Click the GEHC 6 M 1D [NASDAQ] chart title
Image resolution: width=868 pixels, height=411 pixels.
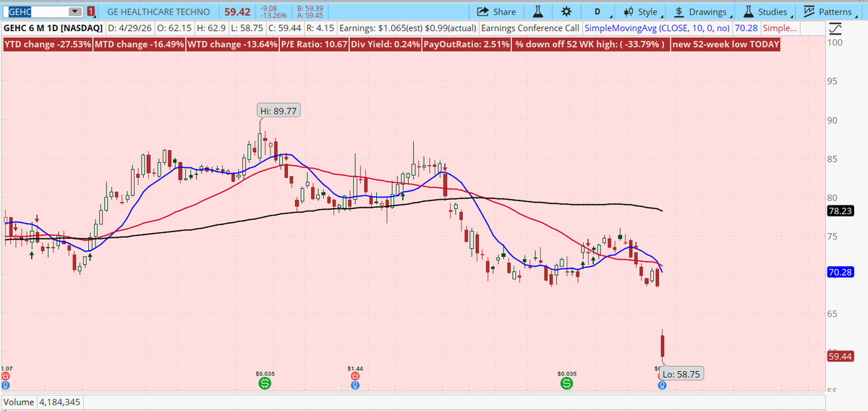pyautogui.click(x=53, y=28)
